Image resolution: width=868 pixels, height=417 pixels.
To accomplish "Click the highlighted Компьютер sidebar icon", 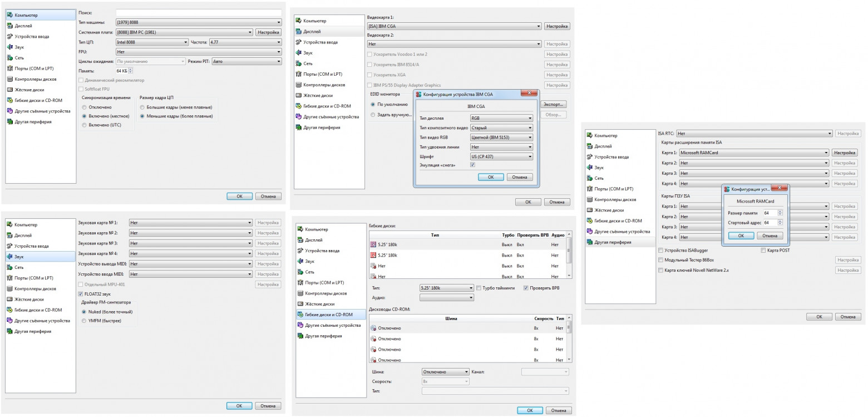I will (10, 15).
